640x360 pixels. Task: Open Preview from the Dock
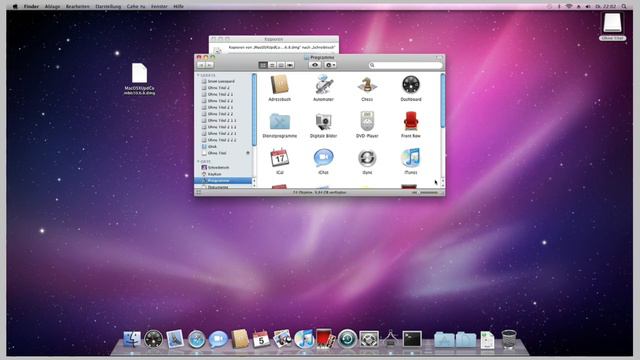pos(282,339)
